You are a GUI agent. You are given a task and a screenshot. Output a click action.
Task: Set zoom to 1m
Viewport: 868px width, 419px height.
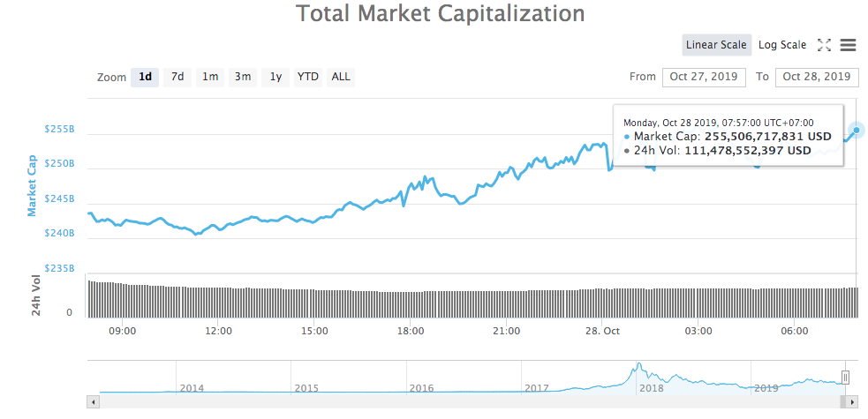point(210,77)
